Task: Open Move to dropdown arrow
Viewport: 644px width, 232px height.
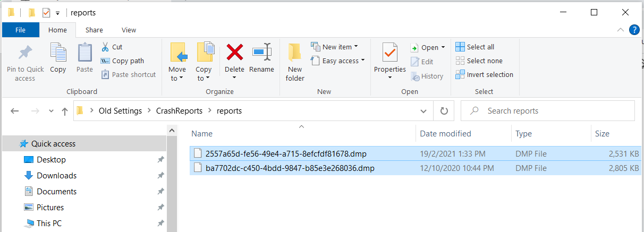Action: click(181, 79)
